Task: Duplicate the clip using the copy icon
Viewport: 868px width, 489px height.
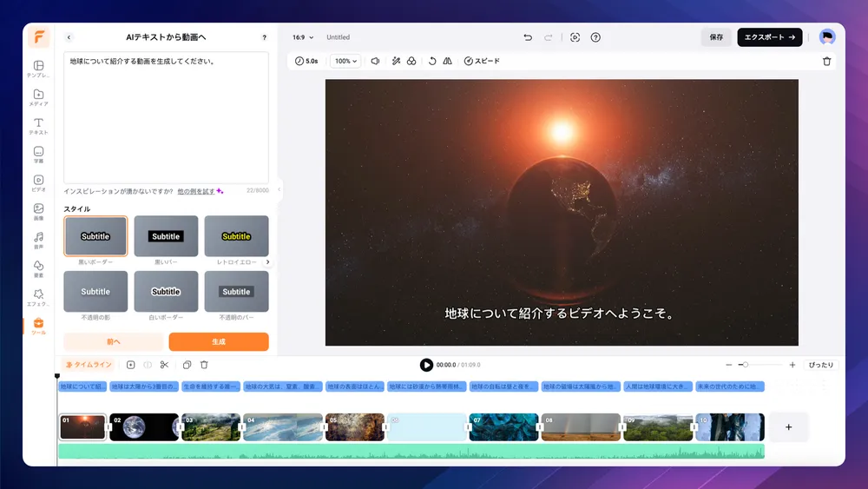Action: (x=187, y=365)
